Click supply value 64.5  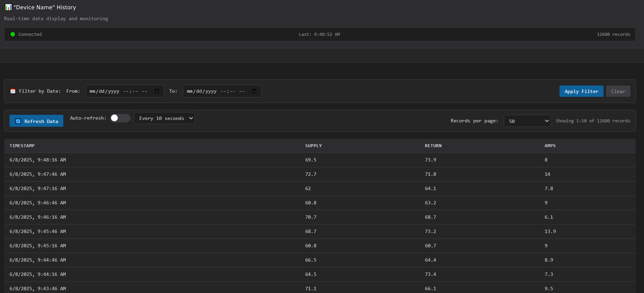pyautogui.click(x=311, y=274)
